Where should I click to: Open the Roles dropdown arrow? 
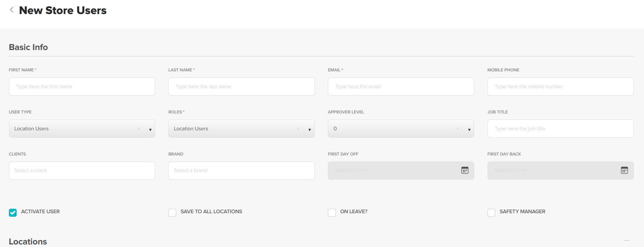[309, 130]
